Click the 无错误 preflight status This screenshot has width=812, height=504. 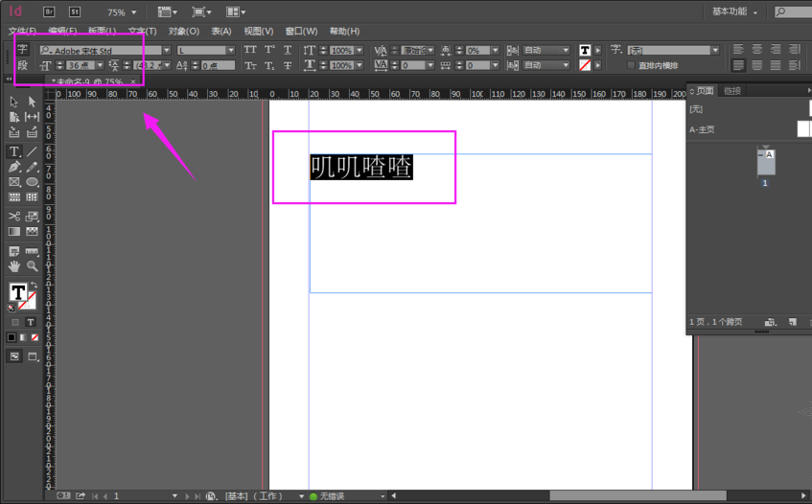coord(333,496)
